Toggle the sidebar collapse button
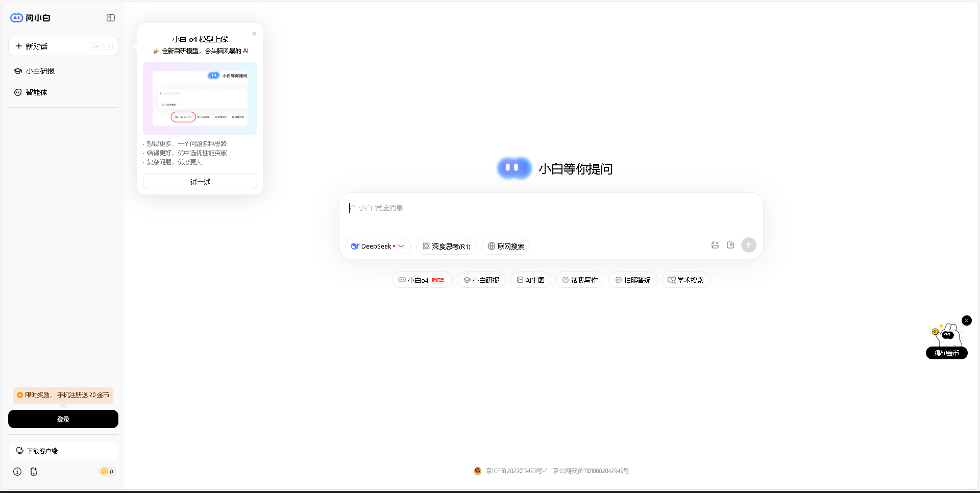This screenshot has height=493, width=980. point(111,17)
